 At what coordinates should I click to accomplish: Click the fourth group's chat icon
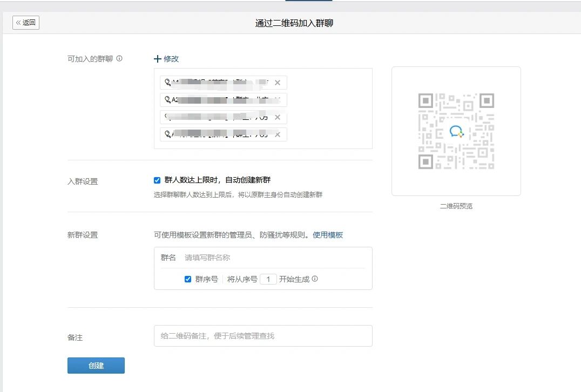pyautogui.click(x=168, y=134)
